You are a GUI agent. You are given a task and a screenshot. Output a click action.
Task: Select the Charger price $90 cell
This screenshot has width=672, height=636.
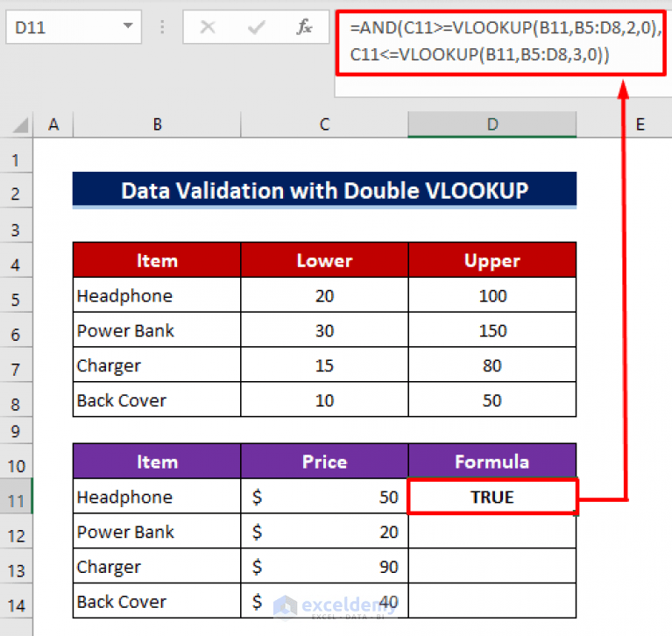point(324,566)
